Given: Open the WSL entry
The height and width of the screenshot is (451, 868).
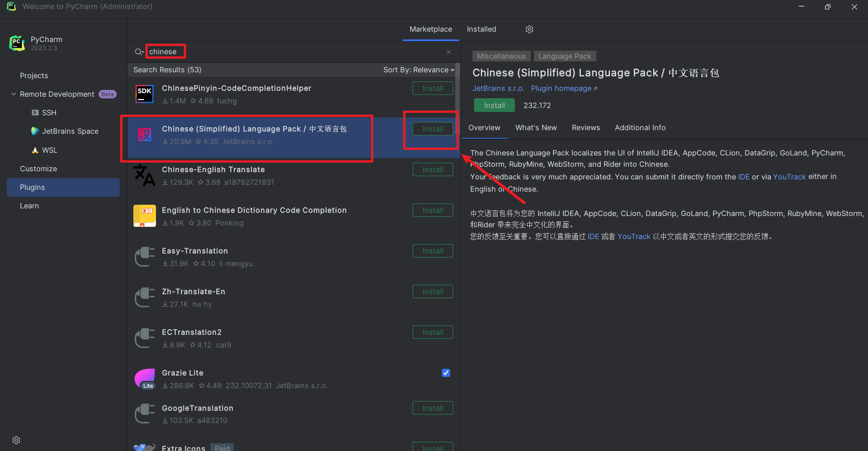Looking at the screenshot, I should (x=44, y=150).
